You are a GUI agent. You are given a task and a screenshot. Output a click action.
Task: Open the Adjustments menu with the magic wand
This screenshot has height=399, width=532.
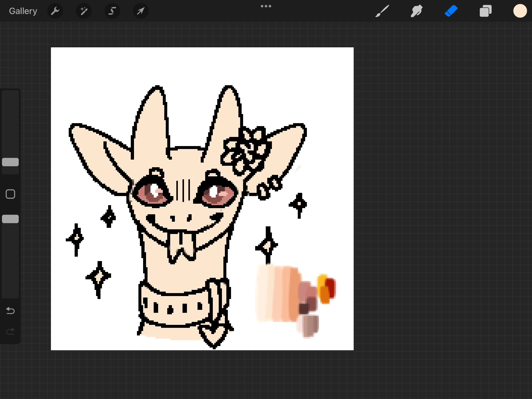[x=83, y=11]
